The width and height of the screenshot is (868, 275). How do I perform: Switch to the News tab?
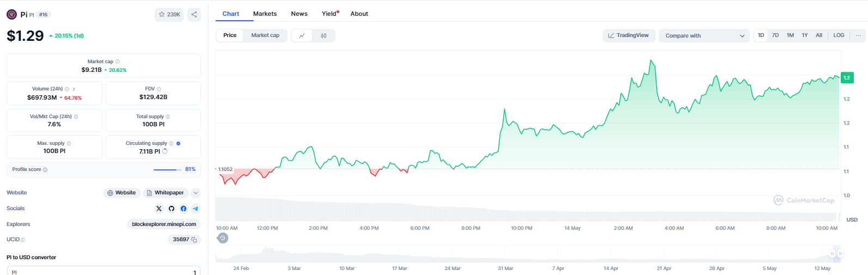[x=299, y=14]
